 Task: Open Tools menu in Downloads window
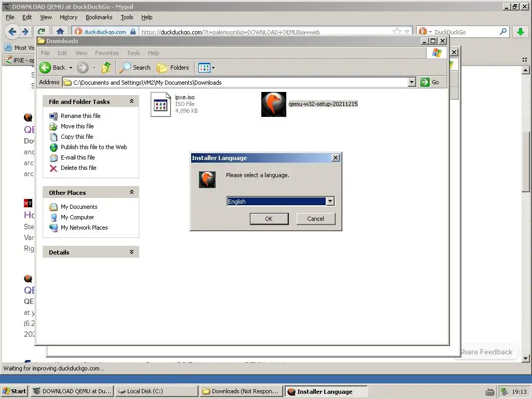(x=134, y=53)
